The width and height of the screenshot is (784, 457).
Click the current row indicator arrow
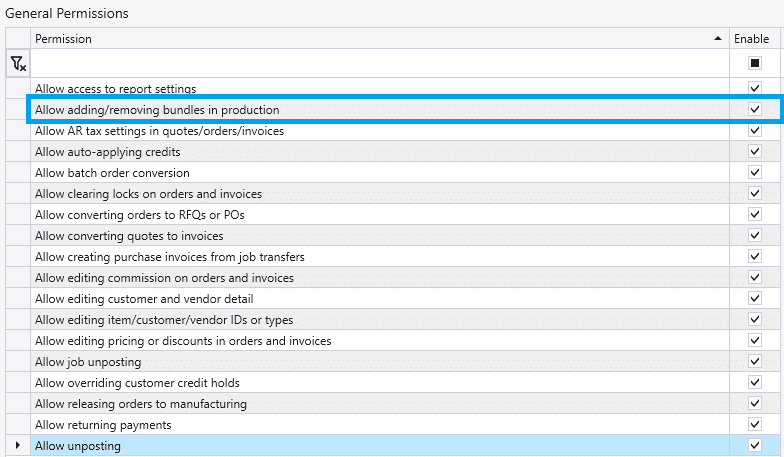point(17,445)
